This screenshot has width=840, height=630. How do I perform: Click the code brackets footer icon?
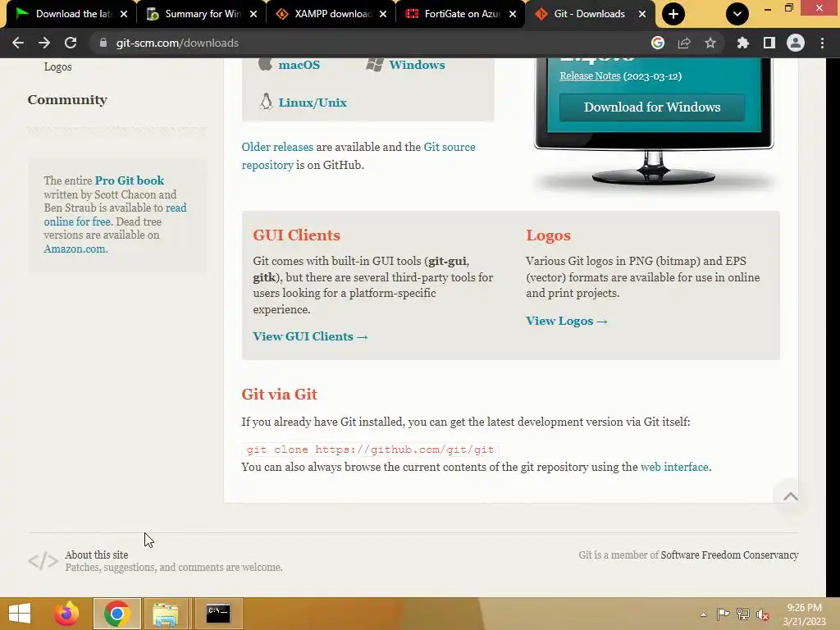(43, 561)
